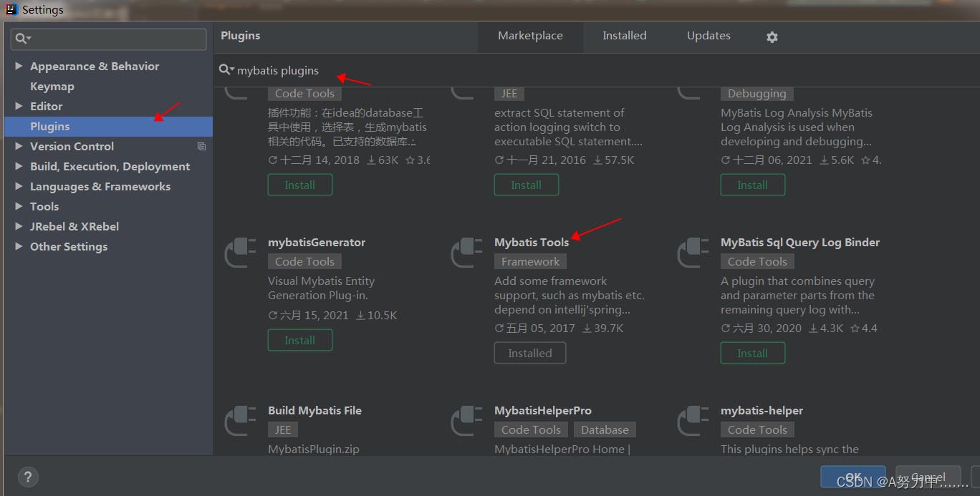Click Framework tag under Mybatis Tools
Viewport: 980px width, 496px height.
tap(530, 261)
